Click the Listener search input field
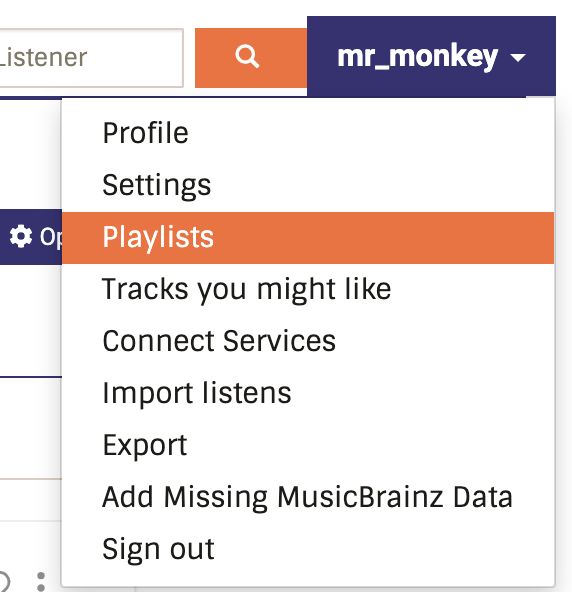Screen dimensions: 572x592 [x=91, y=58]
